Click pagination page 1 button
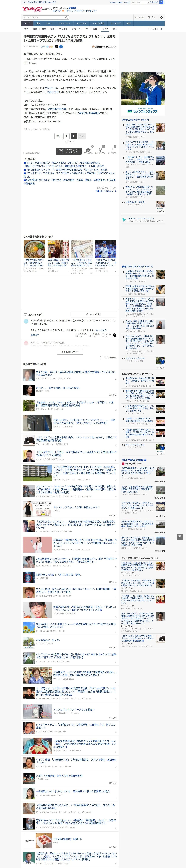This screenshot has width=186, height=868. (66, 136)
